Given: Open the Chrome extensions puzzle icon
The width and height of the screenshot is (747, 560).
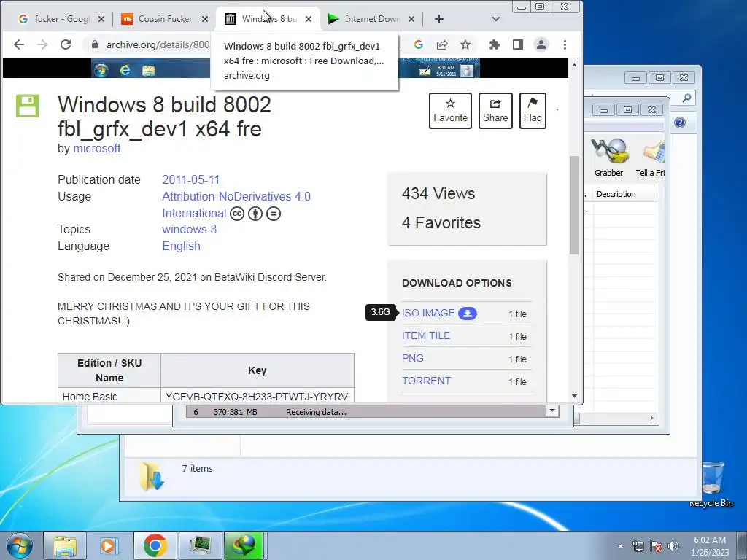Looking at the screenshot, I should [x=495, y=44].
